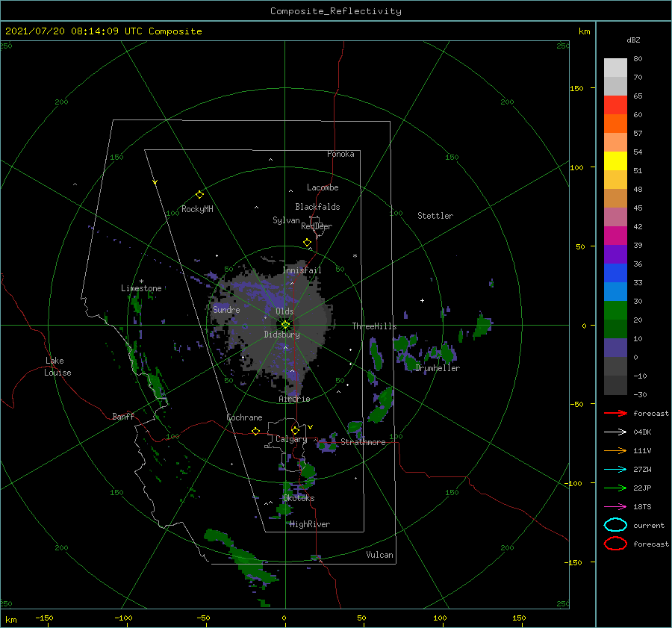Click the Limestone label

[141, 288]
